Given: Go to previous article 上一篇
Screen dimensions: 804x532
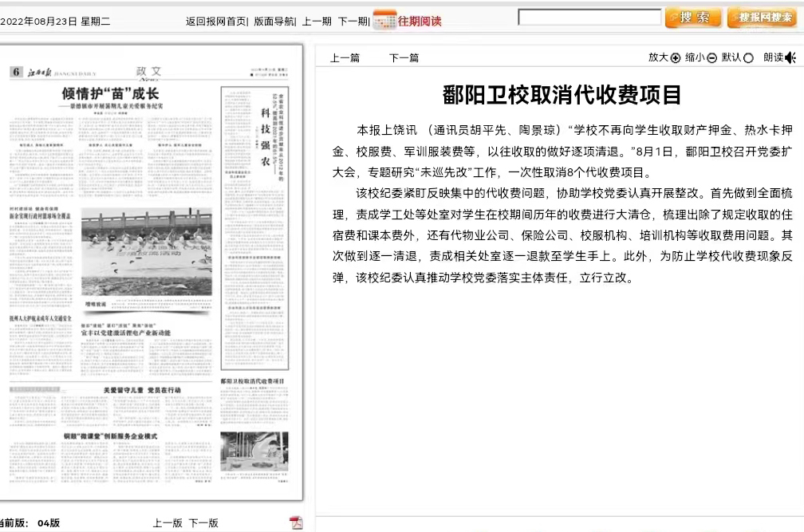Looking at the screenshot, I should (x=345, y=58).
